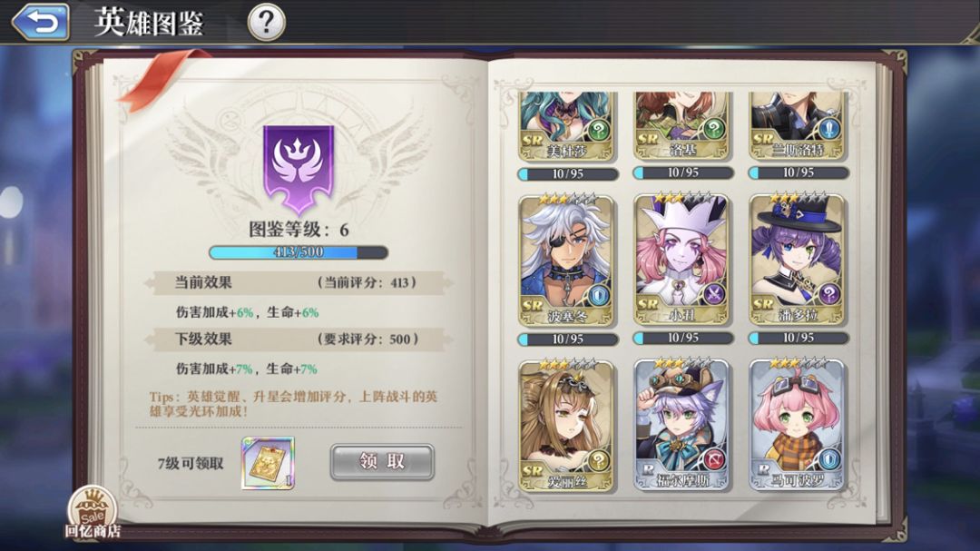Select the 爱丽丝 hero card
The image size is (980, 551).
coord(567,426)
